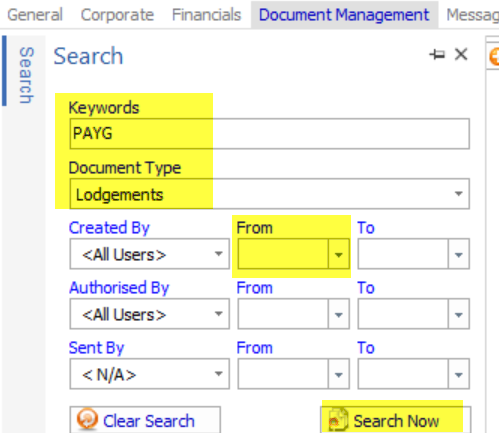
Task: Pin the Search panel with pushpin icon
Action: [437, 54]
